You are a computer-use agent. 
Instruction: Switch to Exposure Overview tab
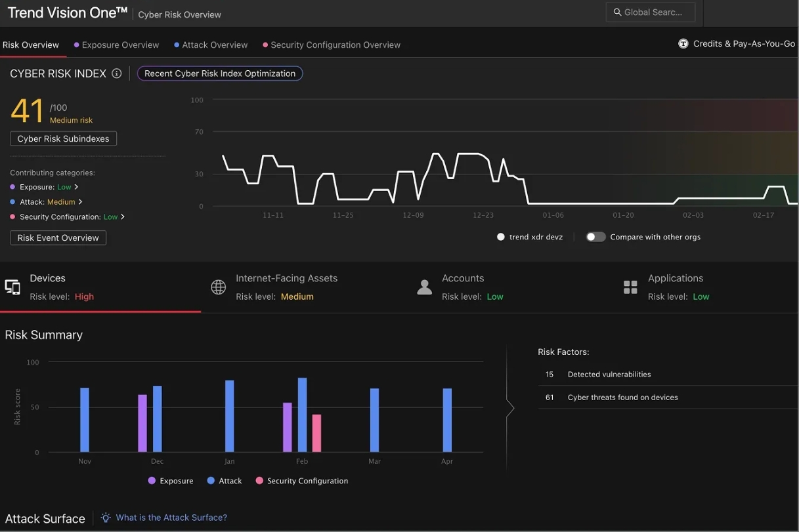(116, 45)
